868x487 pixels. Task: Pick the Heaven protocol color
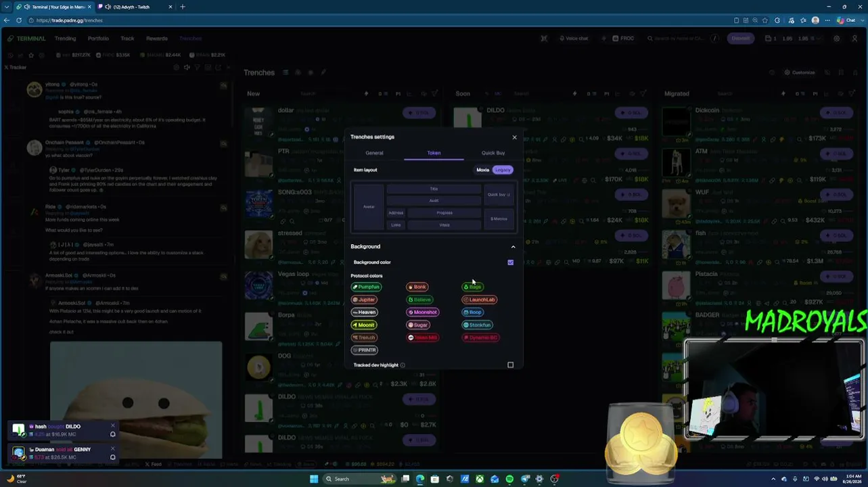tap(364, 312)
